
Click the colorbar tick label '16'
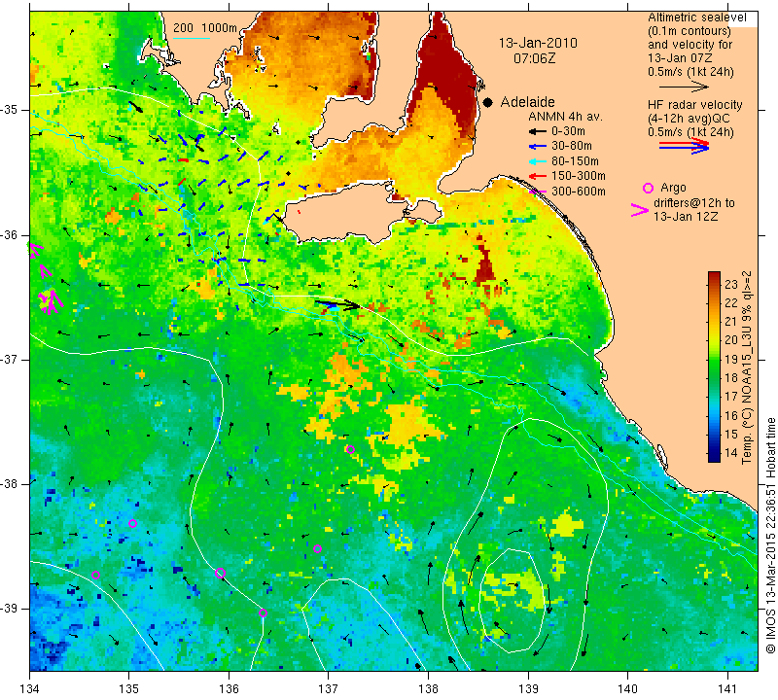pos(731,415)
